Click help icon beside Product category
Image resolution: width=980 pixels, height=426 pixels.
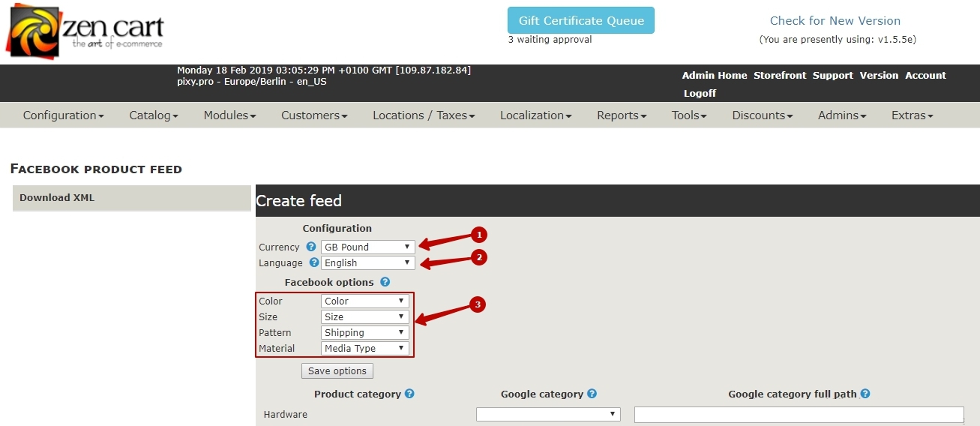(x=409, y=394)
